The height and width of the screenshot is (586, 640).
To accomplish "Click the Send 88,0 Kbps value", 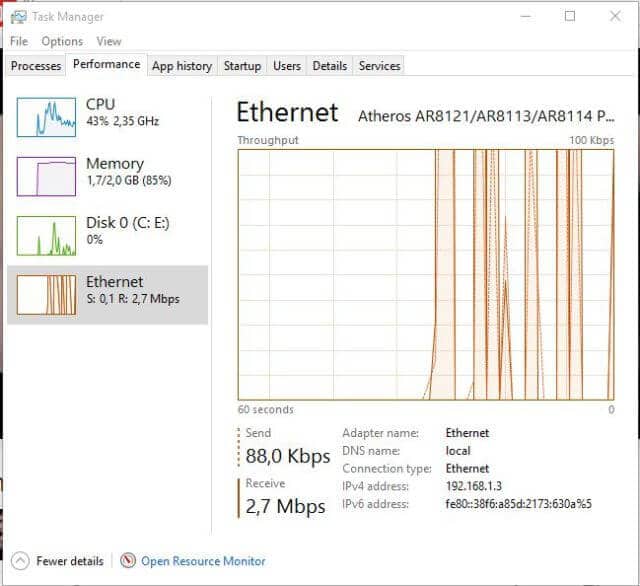I will [x=288, y=456].
